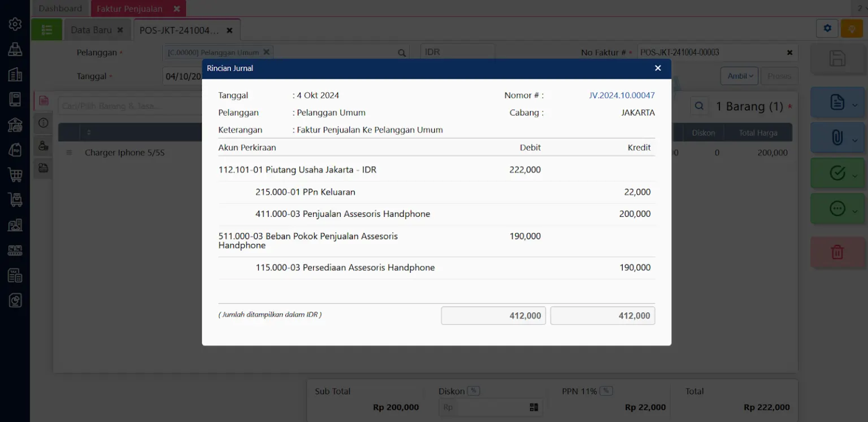Image resolution: width=868 pixels, height=422 pixels.
Task: Expand the arrow beside the document button
Action: [x=854, y=105]
